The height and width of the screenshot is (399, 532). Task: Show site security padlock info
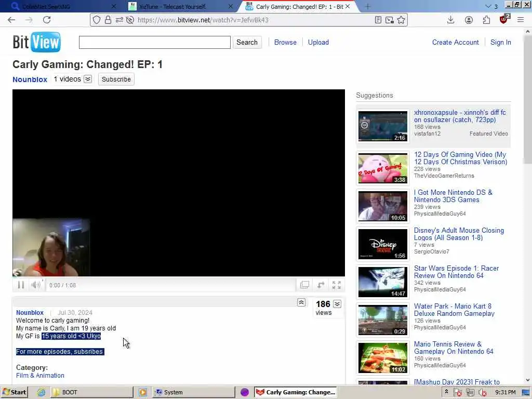click(108, 20)
